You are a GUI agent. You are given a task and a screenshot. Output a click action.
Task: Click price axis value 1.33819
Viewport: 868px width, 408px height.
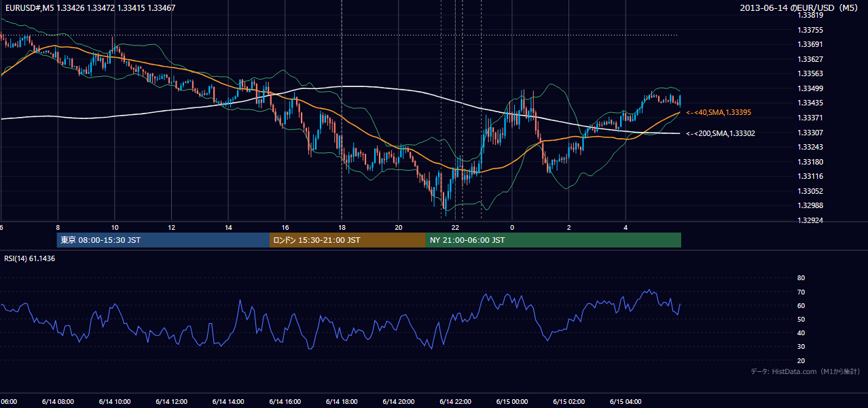tap(810, 15)
